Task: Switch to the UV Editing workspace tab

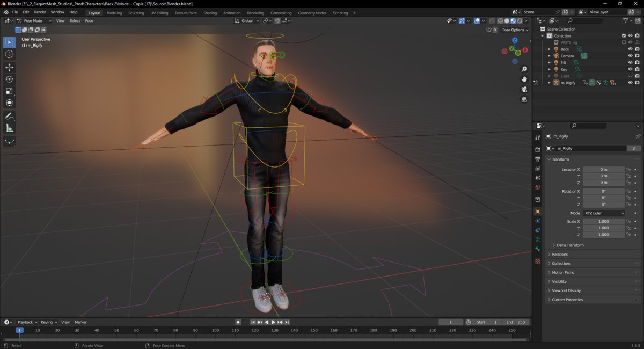Action: (x=159, y=13)
